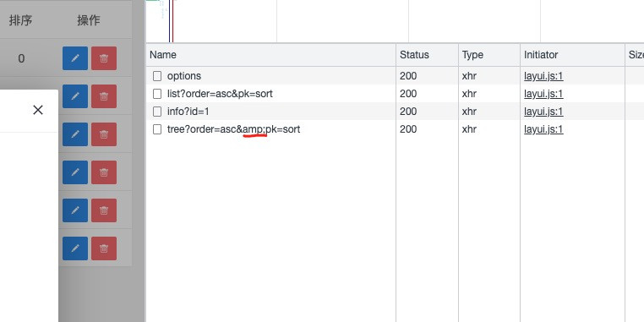Click the red delete icon in the fifth row
Image resolution: width=644 pixels, height=322 pixels.
pyautogui.click(x=104, y=210)
